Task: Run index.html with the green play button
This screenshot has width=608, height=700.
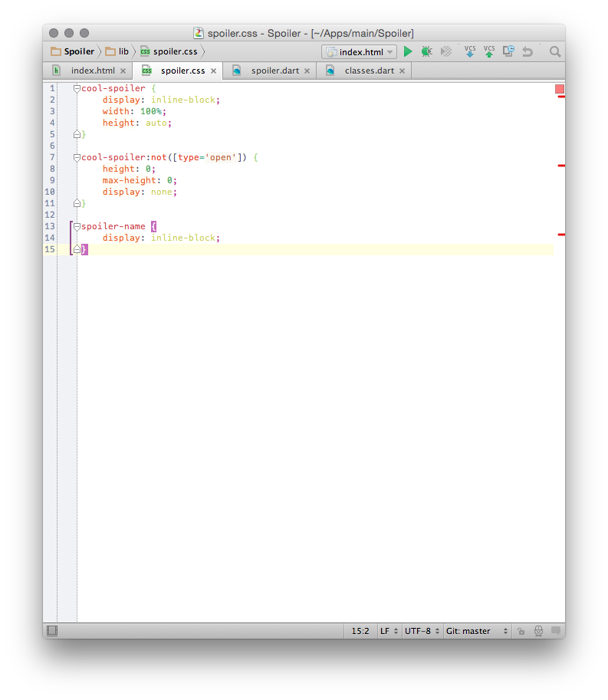Action: pyautogui.click(x=408, y=52)
